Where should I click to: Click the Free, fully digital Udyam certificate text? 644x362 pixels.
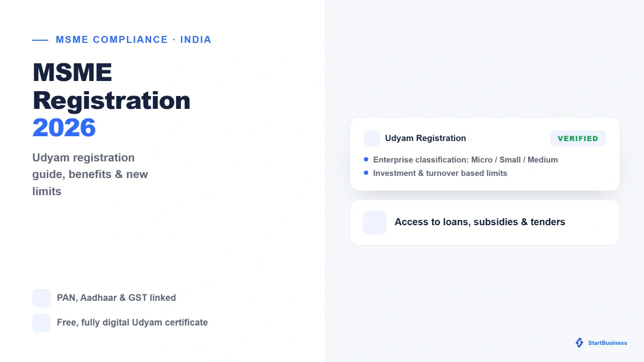click(x=133, y=323)
